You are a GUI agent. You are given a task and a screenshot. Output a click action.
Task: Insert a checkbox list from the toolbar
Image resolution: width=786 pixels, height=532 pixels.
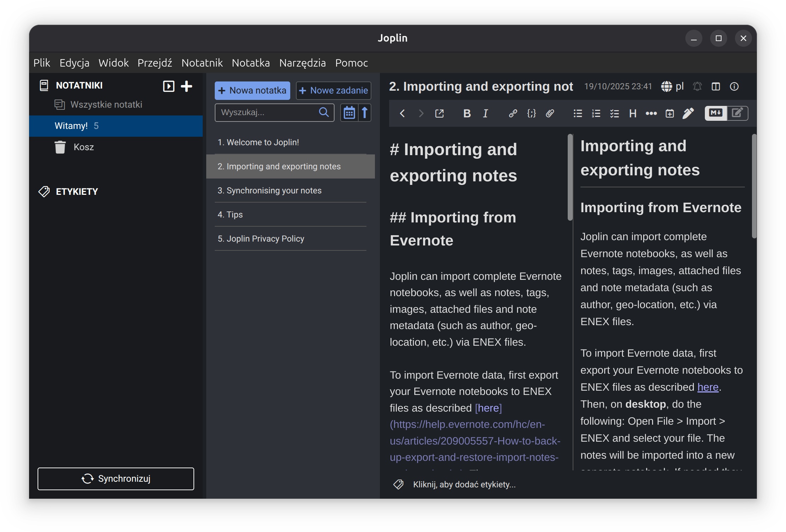(x=614, y=113)
